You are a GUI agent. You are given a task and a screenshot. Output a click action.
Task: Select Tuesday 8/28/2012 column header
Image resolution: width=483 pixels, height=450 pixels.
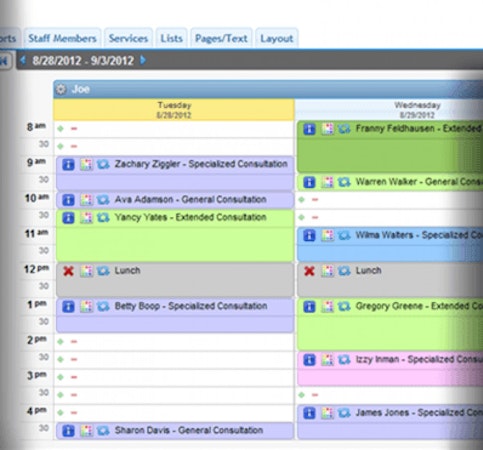(174, 110)
